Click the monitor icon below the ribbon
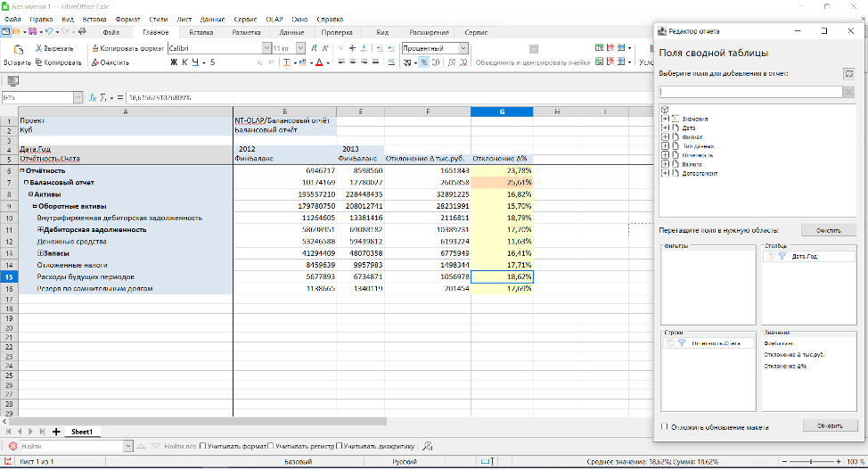The width and height of the screenshot is (868, 470). [x=12, y=81]
